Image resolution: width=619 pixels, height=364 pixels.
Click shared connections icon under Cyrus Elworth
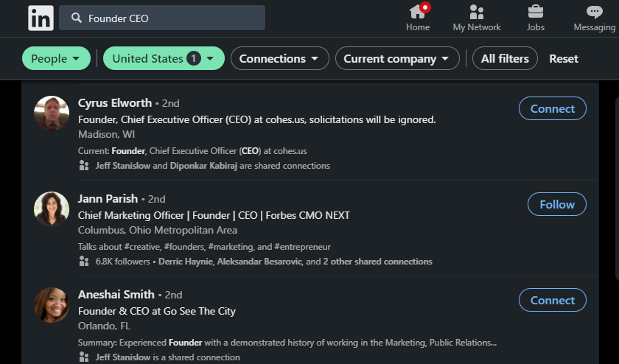pos(84,166)
